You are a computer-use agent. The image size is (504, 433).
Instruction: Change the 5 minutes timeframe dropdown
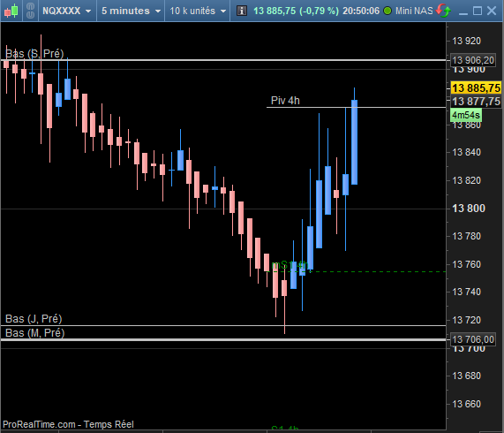131,11
